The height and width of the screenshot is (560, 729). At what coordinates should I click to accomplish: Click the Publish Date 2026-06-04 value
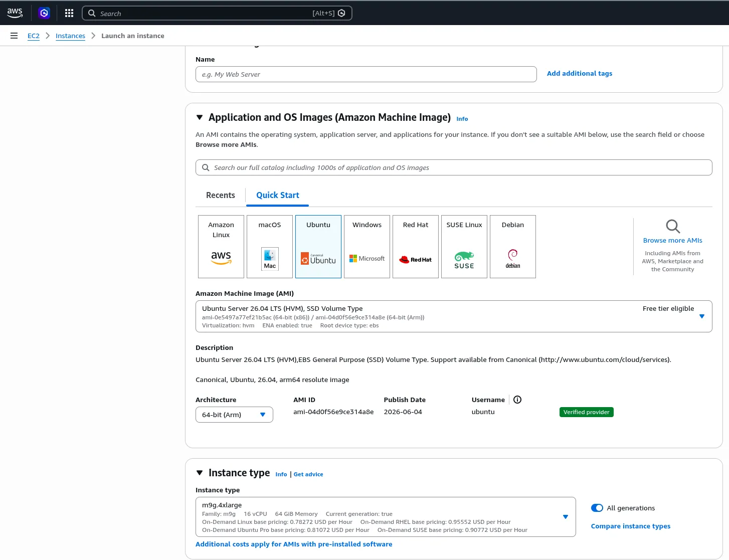point(403,412)
